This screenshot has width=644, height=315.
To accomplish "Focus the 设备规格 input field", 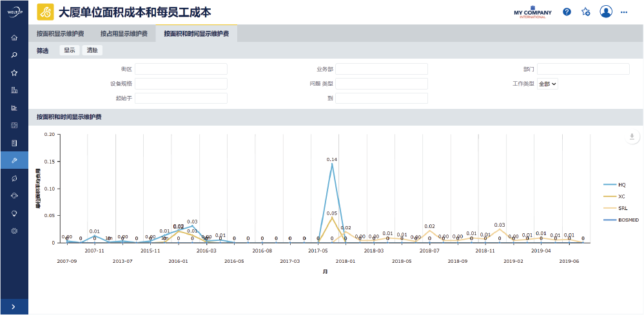I will (181, 84).
